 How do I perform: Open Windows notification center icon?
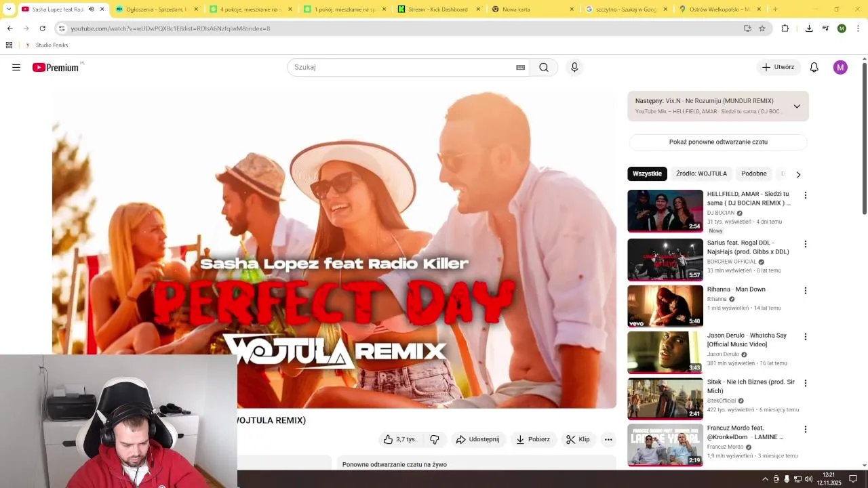pos(853,479)
